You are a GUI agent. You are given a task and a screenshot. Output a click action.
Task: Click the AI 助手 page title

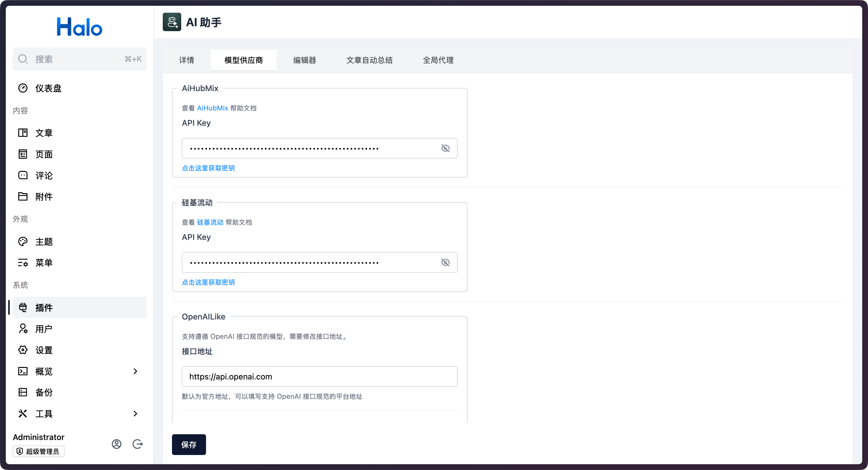(x=203, y=22)
